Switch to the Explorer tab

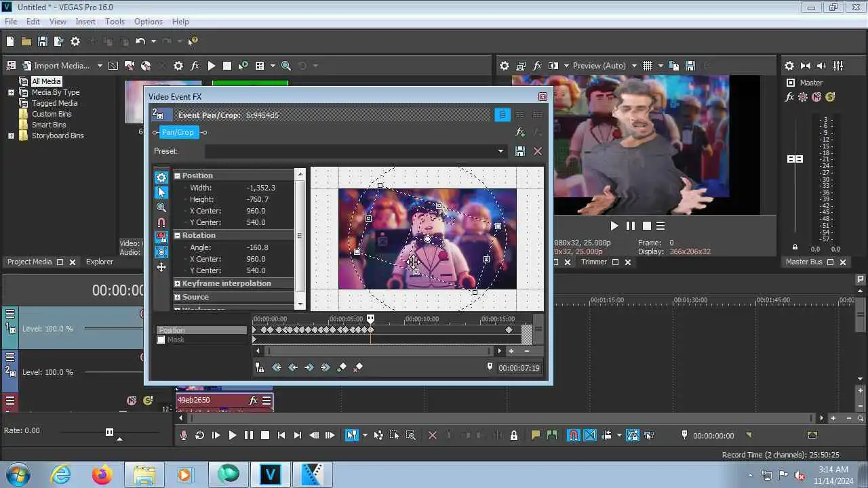100,262
